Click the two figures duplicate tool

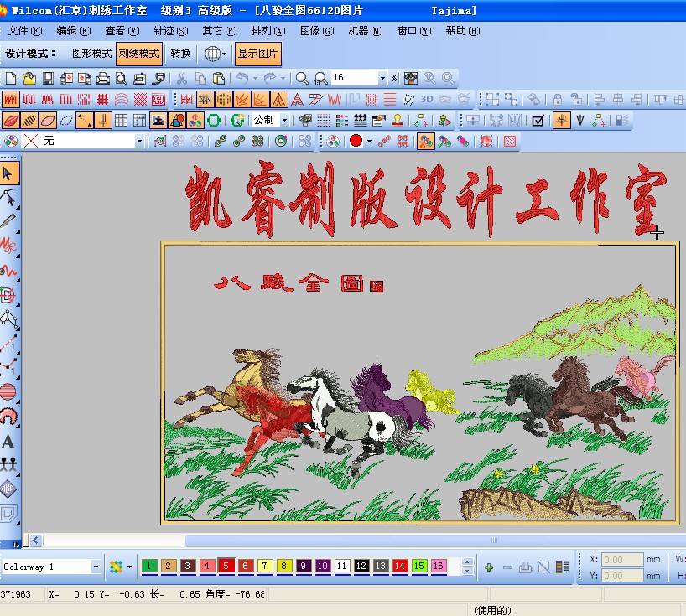pyautogui.click(x=8, y=463)
